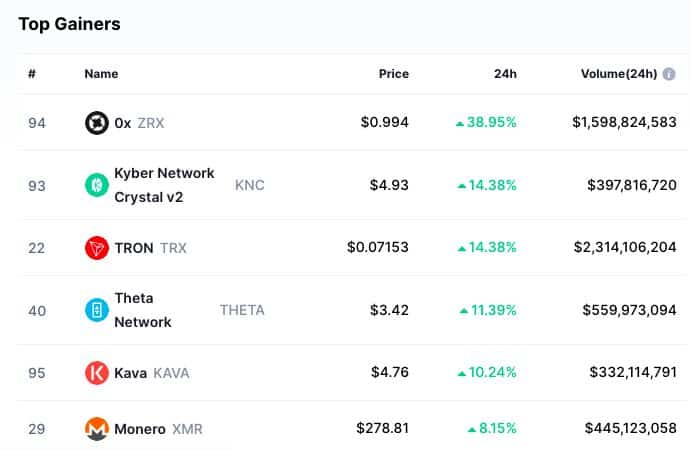The image size is (690, 450).
Task: Click the Volume(24h) info icon
Action: click(x=669, y=74)
